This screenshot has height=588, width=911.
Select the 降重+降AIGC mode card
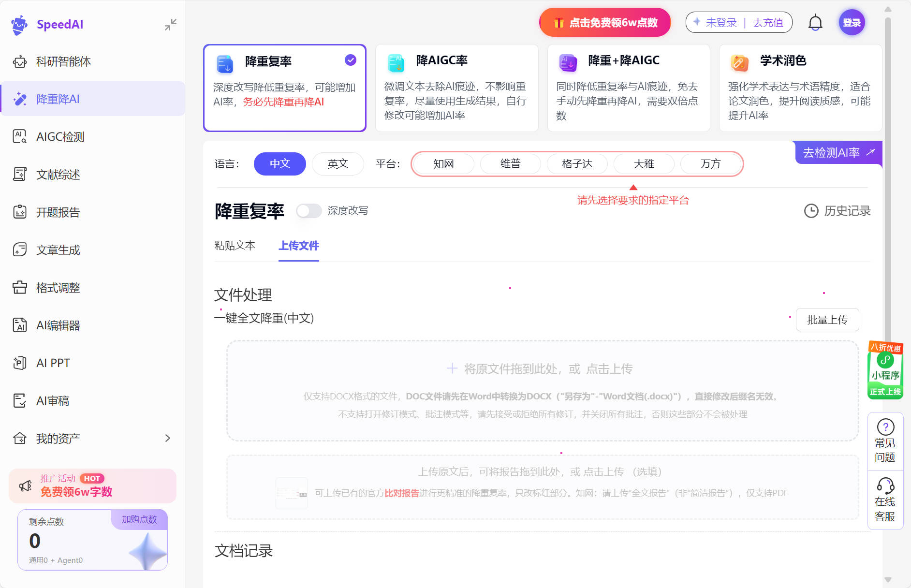(x=629, y=88)
